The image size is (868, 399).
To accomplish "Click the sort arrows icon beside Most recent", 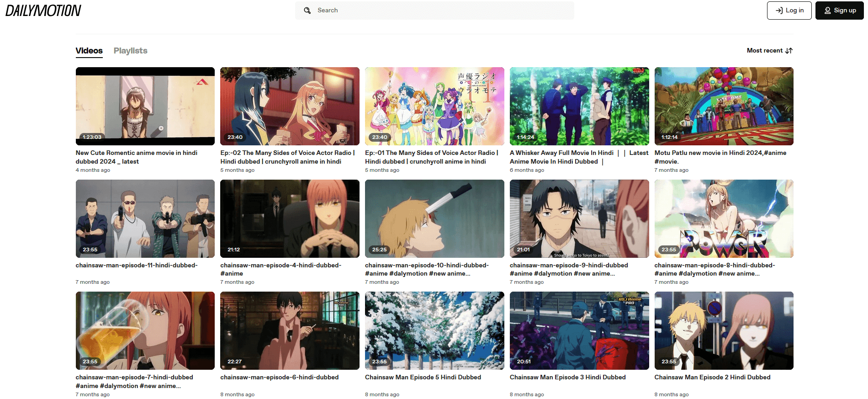I will tap(789, 51).
